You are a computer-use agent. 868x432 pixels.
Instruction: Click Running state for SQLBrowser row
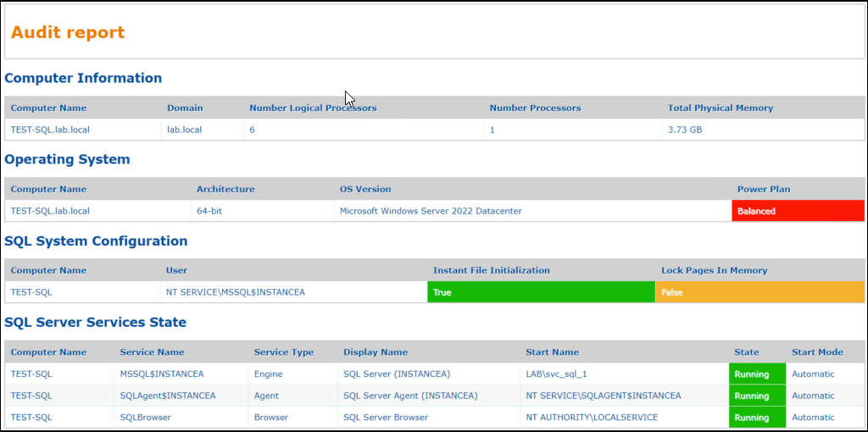(x=757, y=417)
